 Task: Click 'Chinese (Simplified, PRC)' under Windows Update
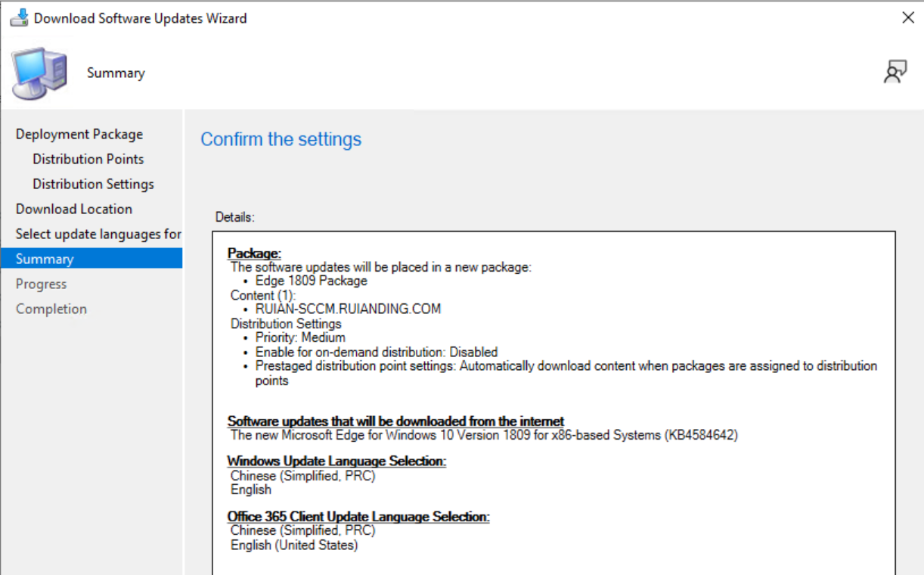click(303, 476)
